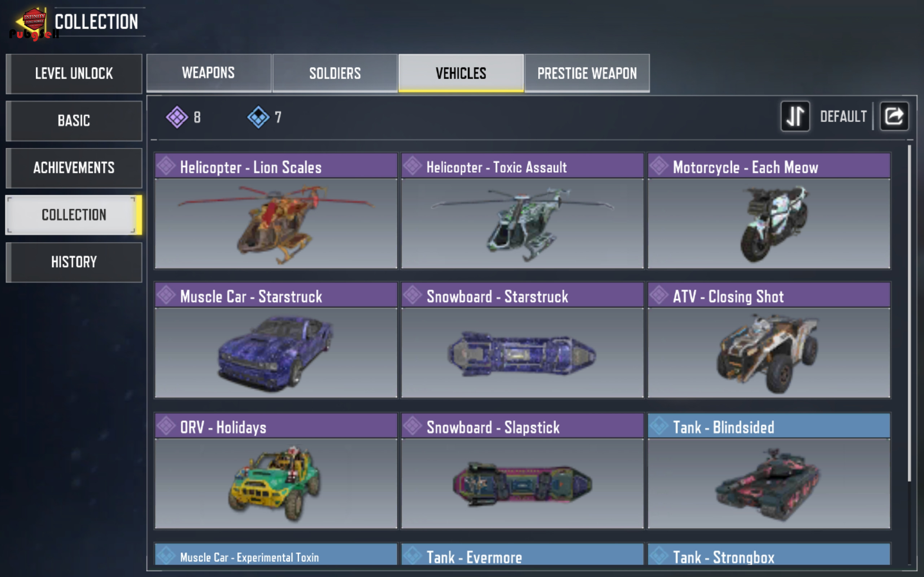Switch to the WEAPONS tab

[209, 73]
